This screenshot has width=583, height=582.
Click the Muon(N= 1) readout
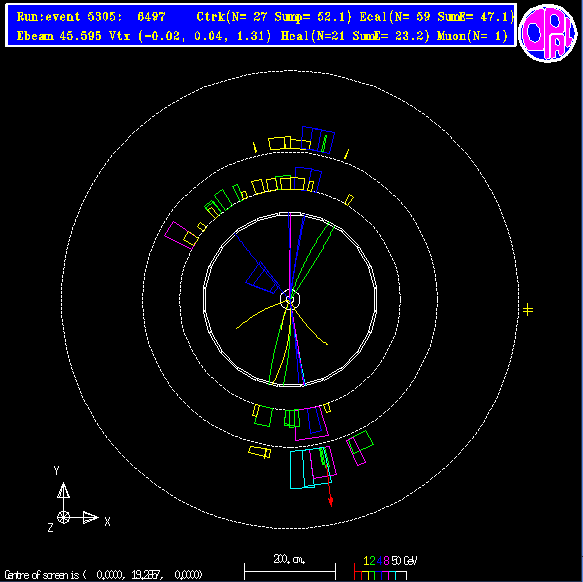(x=472, y=36)
